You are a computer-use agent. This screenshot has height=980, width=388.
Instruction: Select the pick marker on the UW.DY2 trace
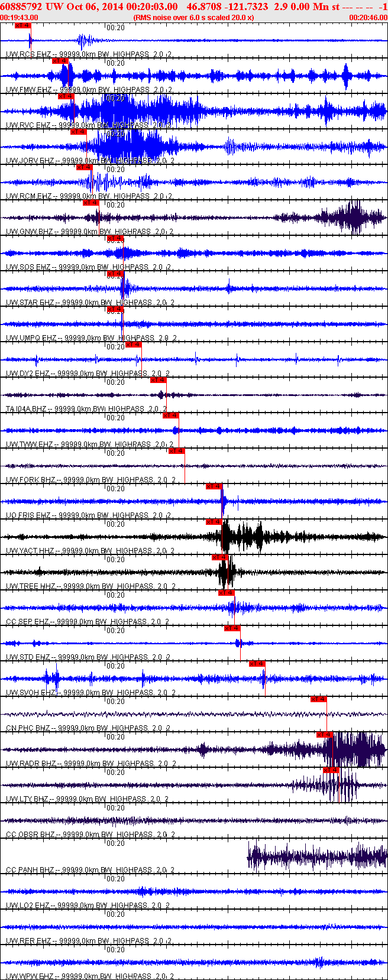(x=134, y=345)
